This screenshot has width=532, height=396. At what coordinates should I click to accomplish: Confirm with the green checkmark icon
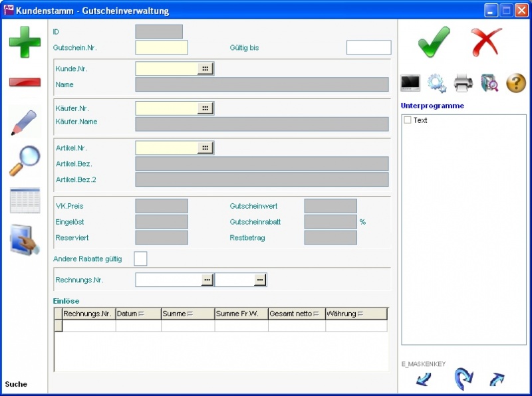pos(434,43)
